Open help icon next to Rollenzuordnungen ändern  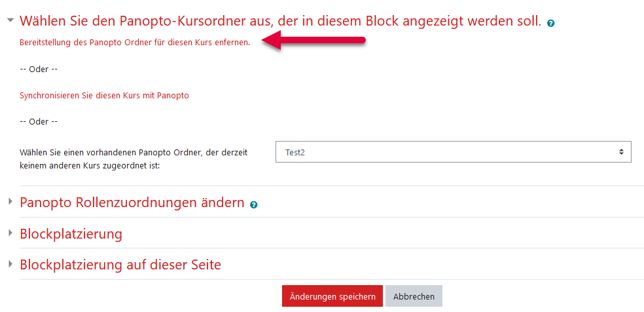click(253, 205)
